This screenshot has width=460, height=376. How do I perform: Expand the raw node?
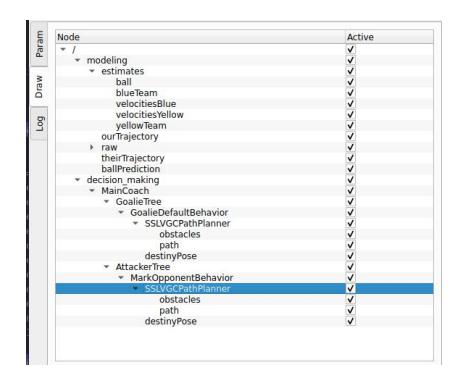92,147
